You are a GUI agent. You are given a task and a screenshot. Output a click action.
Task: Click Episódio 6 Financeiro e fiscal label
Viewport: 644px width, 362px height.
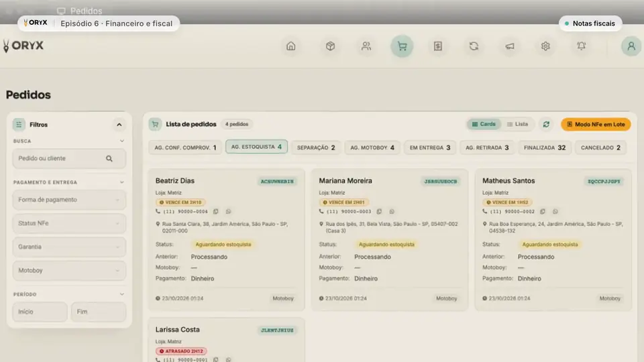(x=117, y=23)
